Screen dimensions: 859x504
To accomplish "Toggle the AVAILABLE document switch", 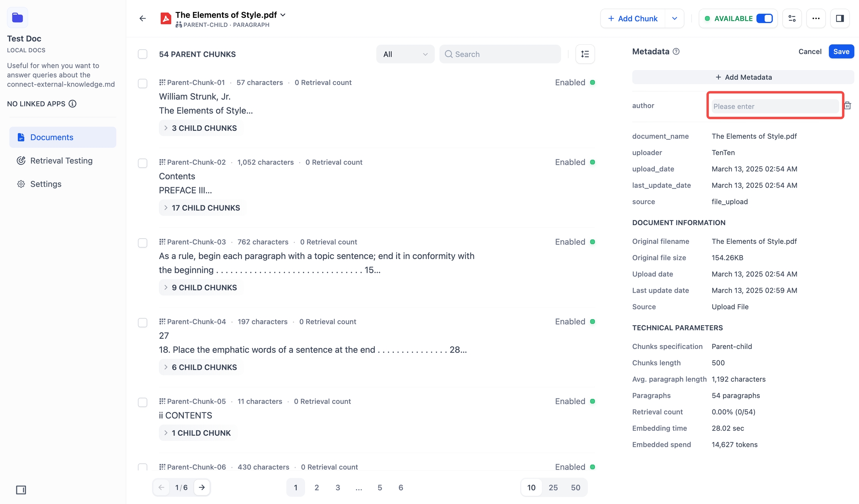I will 764,18.
